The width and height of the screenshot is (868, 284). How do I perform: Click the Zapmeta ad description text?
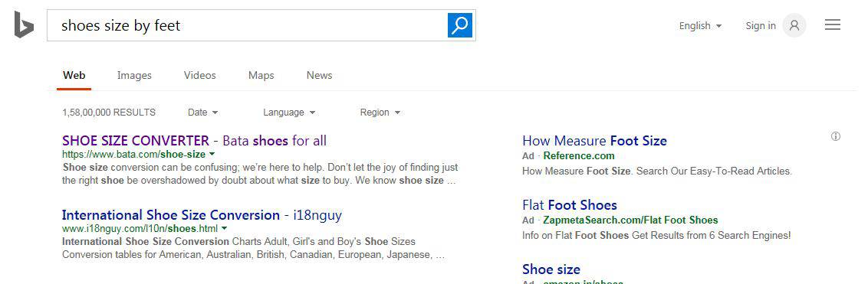(x=656, y=235)
